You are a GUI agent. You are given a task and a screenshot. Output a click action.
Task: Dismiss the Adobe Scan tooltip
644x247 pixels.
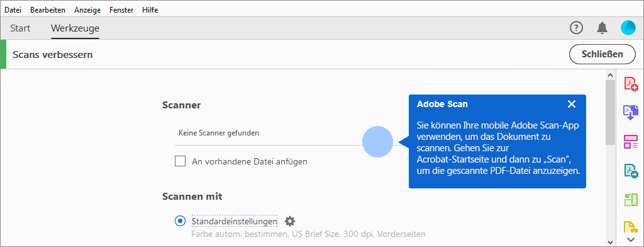(x=571, y=104)
